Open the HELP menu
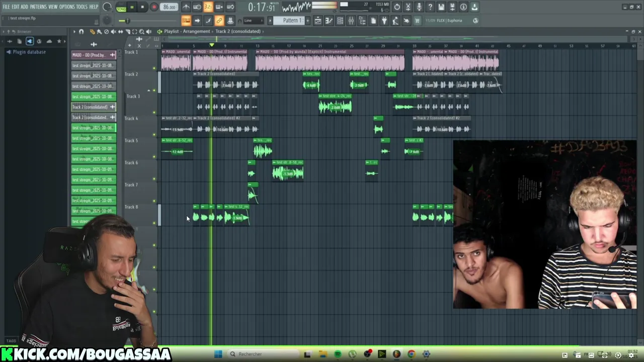Screen dimensions: 644x362 pos(94,7)
